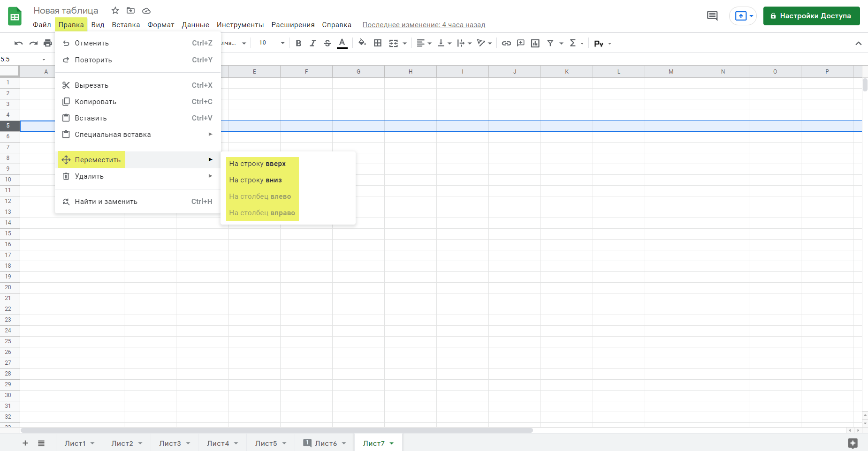
Task: Choose Повторить in edit menu
Action: point(137,60)
